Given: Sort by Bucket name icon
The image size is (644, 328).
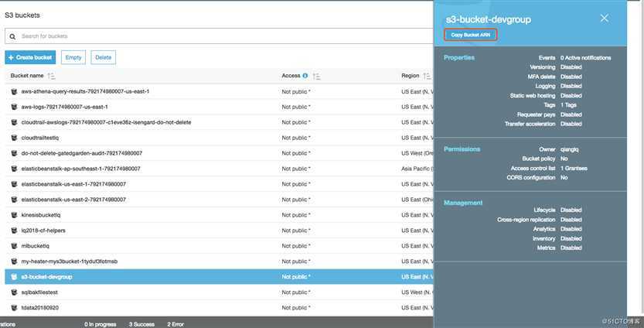Looking at the screenshot, I should pos(51,76).
